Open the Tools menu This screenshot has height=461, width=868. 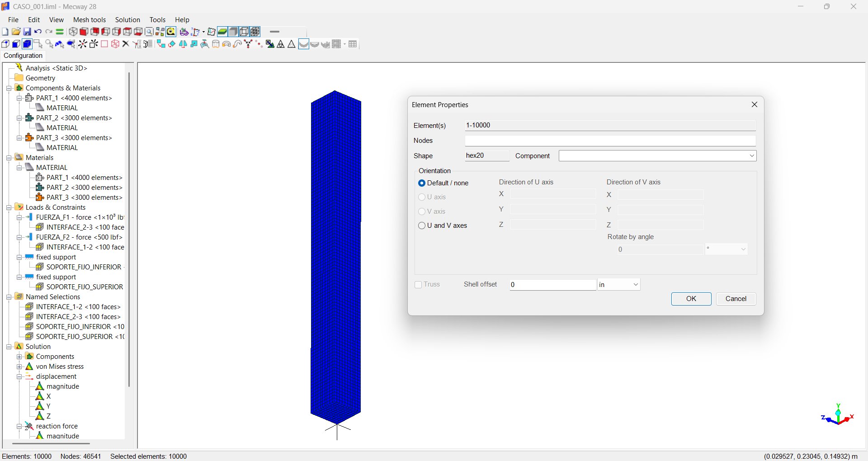[157, 20]
